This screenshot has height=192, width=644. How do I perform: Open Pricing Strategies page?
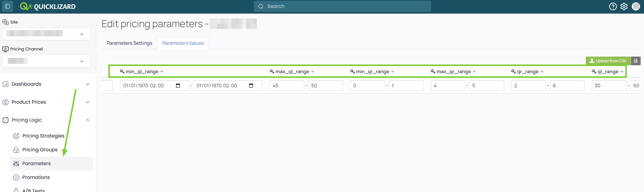[x=43, y=136]
